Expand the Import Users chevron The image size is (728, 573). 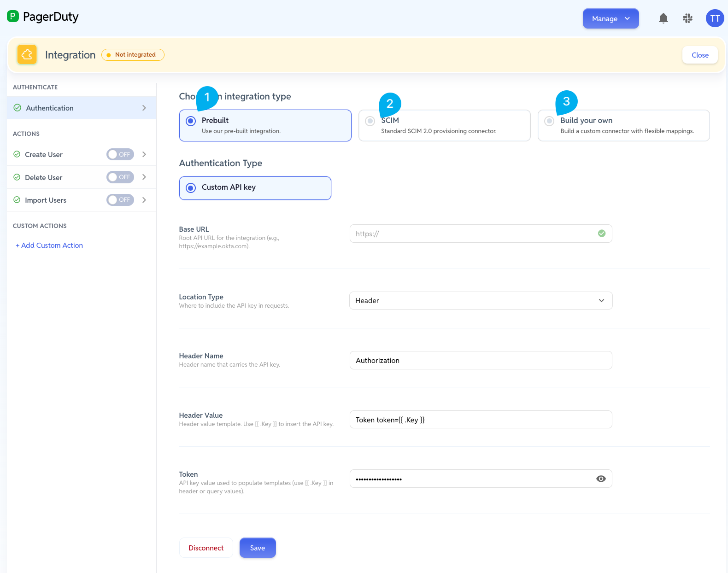[144, 200]
